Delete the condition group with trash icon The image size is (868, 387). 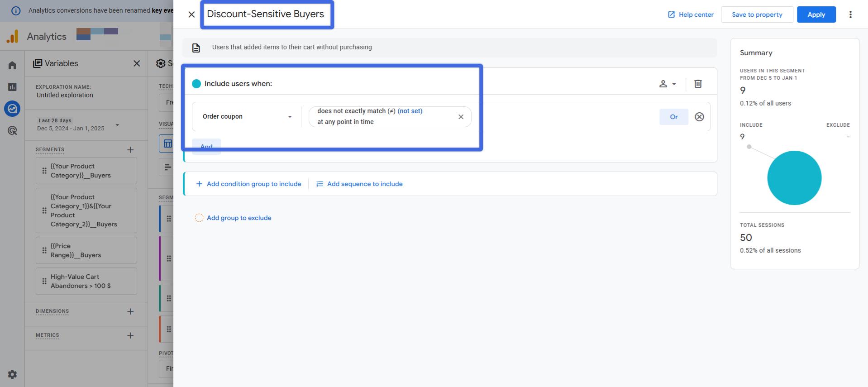coord(698,84)
